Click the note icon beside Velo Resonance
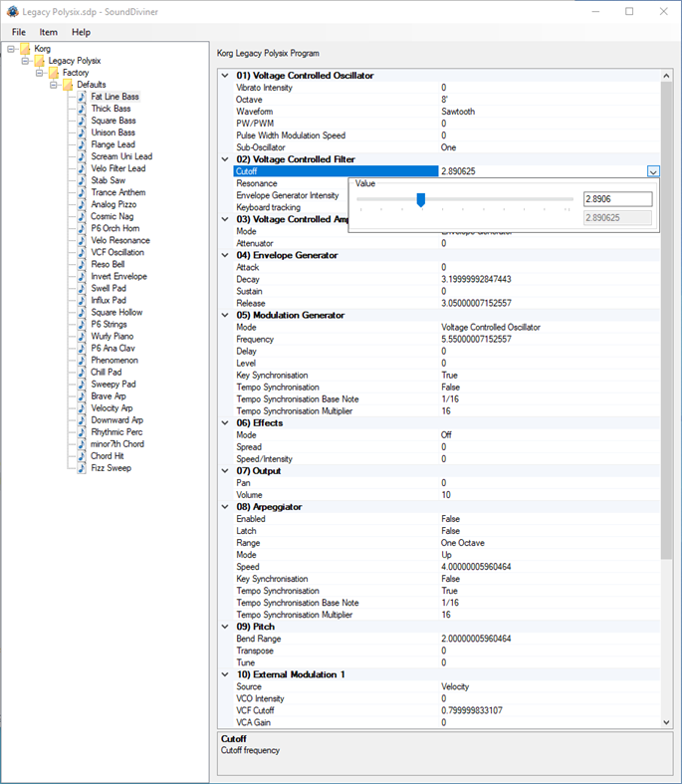 pos(82,240)
